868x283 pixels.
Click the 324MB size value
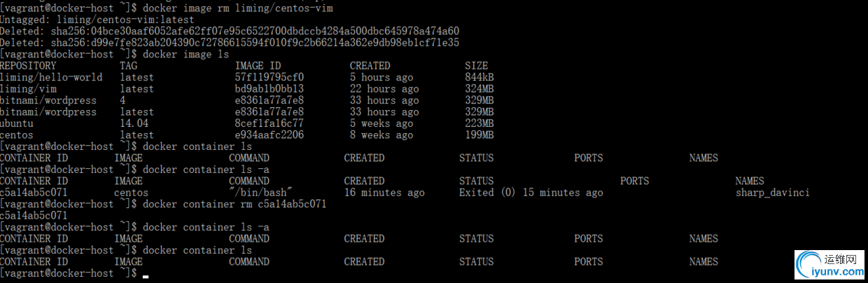(x=479, y=89)
